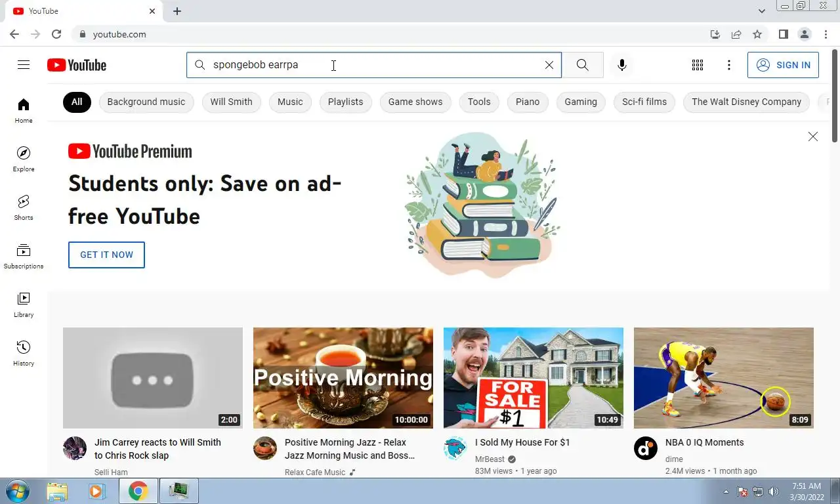
Task: Open Windows Media Player taskbar icon
Action: click(x=97, y=491)
